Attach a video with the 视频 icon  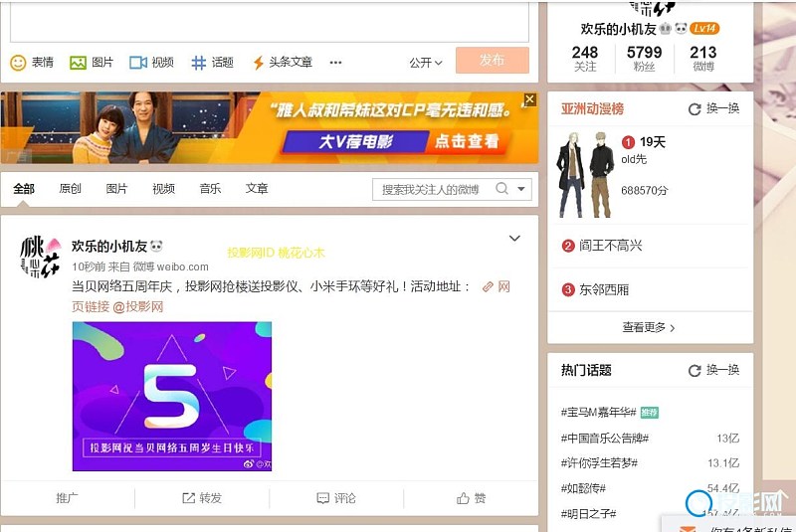(x=138, y=63)
